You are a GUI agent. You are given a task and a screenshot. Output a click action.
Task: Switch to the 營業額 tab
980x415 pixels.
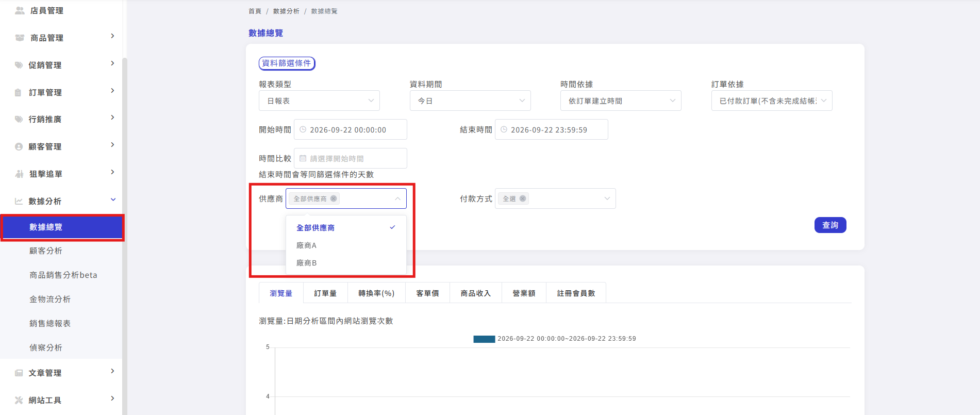click(524, 293)
